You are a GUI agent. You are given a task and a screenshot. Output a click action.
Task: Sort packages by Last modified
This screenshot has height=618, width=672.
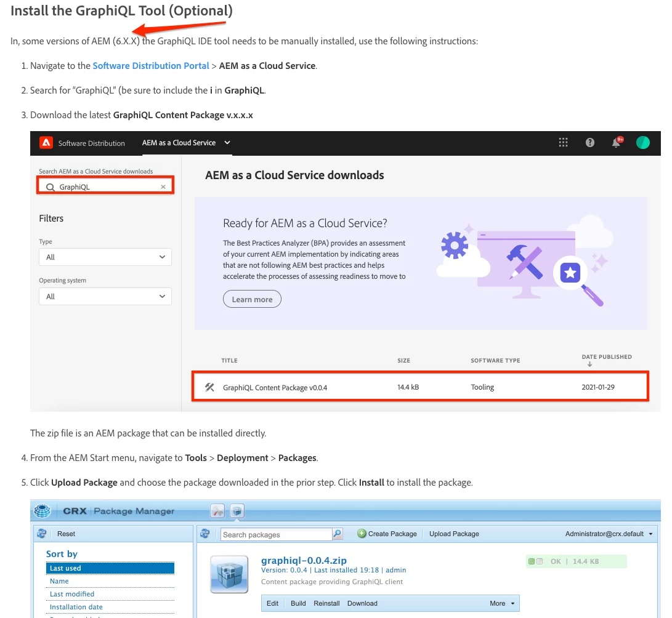pyautogui.click(x=72, y=593)
